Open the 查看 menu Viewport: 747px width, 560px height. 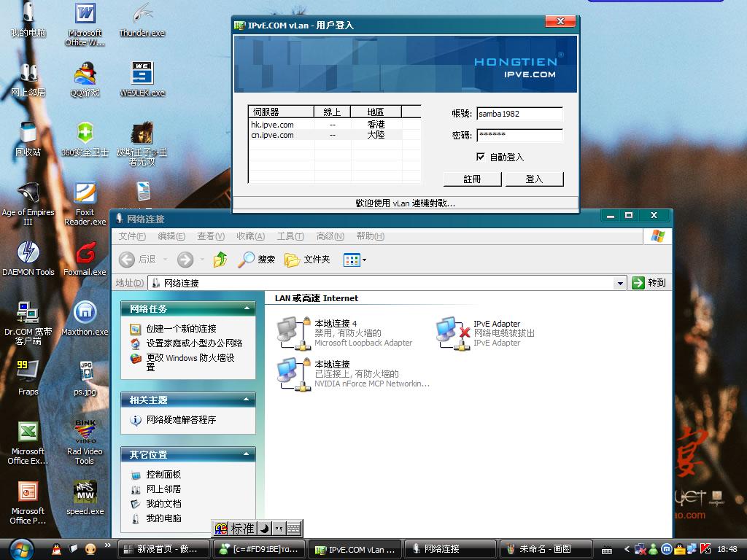click(x=209, y=236)
